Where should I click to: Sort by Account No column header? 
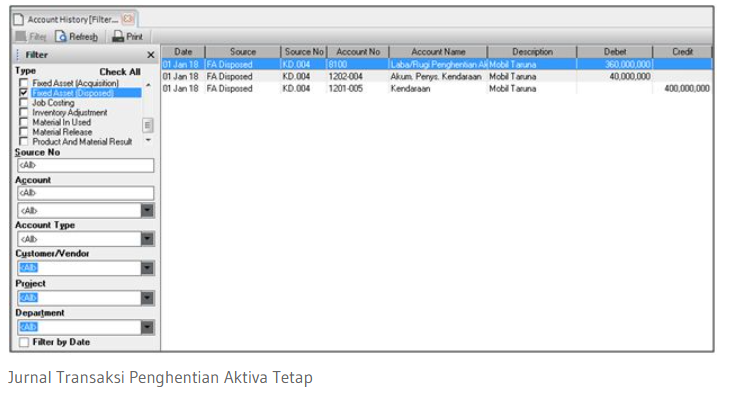click(358, 52)
